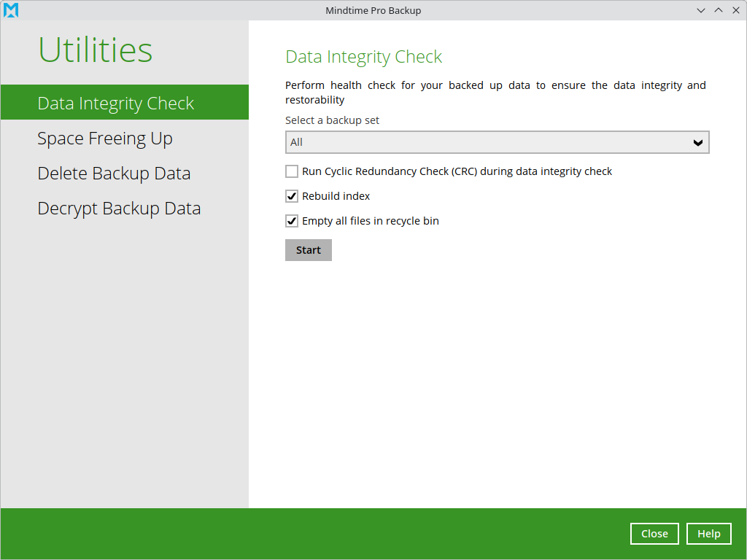Enable Run Cyclic Redundancy Check checkbox
The width and height of the screenshot is (747, 560).
tap(292, 171)
